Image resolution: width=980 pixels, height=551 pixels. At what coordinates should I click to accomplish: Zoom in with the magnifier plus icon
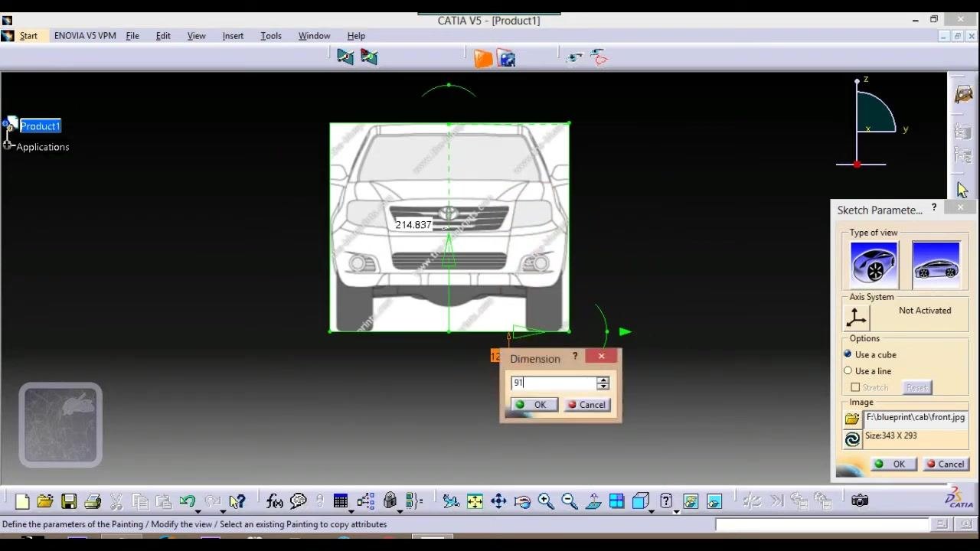546,501
